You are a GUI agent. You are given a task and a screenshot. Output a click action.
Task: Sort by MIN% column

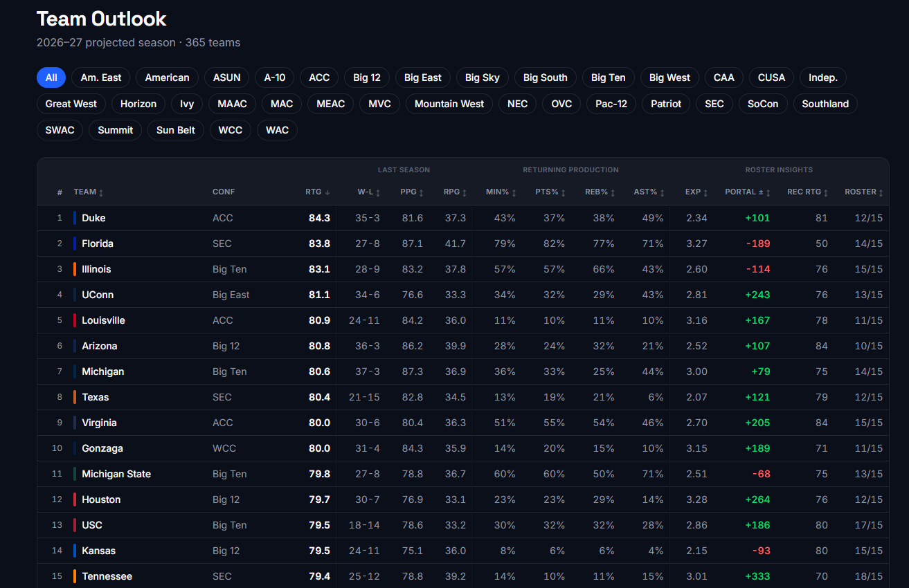(501, 192)
